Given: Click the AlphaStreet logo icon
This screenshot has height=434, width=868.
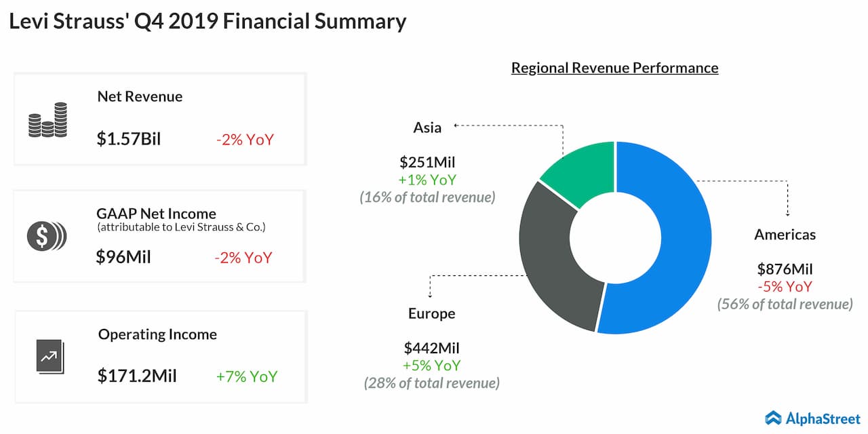Looking at the screenshot, I should (773, 418).
